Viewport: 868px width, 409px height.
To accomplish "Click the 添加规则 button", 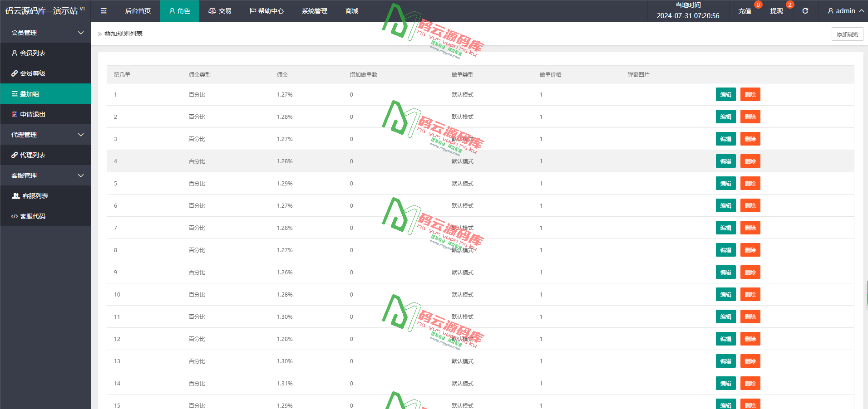I will point(847,34).
